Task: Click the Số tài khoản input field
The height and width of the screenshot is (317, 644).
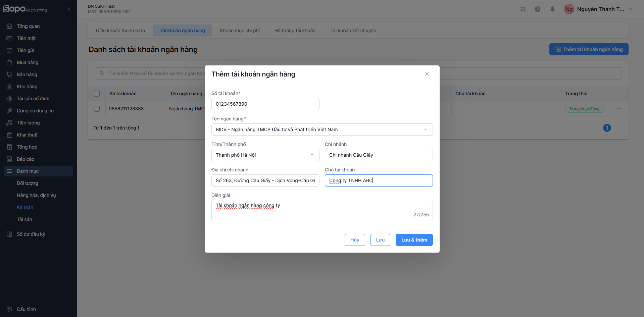Action: click(265, 104)
